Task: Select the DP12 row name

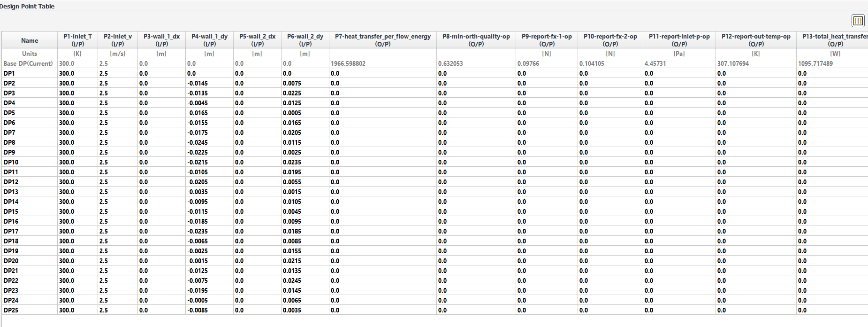Action: click(x=11, y=182)
